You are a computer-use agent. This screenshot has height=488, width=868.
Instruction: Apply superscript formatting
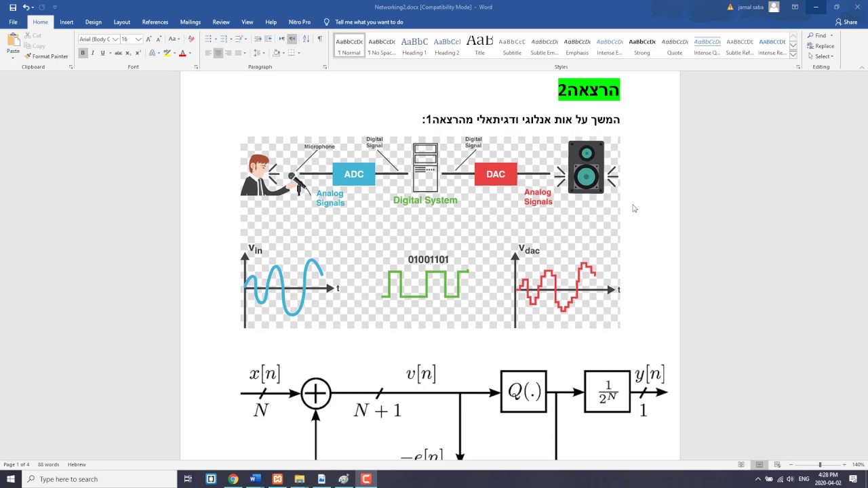coord(137,53)
